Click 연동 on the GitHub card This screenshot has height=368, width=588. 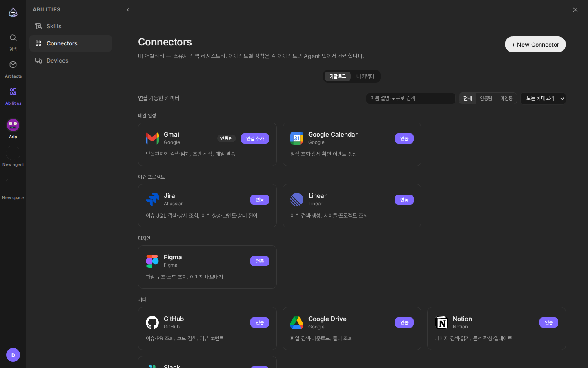(260, 323)
